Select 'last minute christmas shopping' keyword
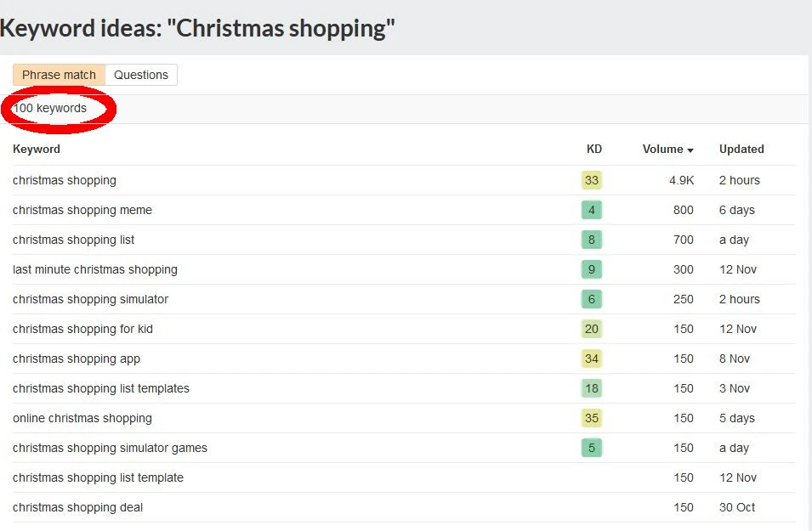 point(95,269)
